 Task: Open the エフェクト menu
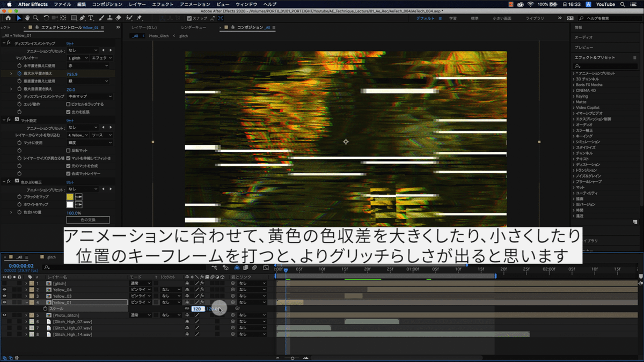[163, 4]
